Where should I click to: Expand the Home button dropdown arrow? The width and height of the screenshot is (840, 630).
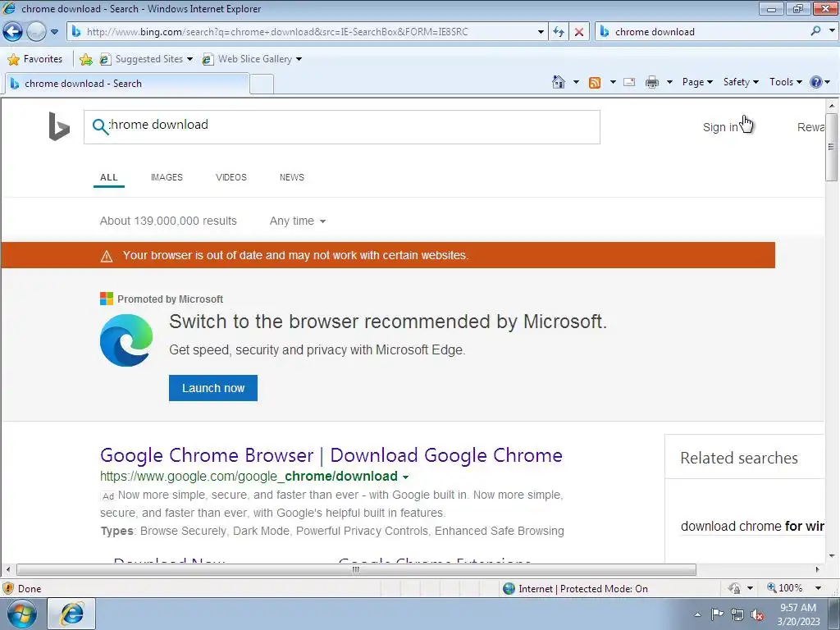click(x=576, y=82)
